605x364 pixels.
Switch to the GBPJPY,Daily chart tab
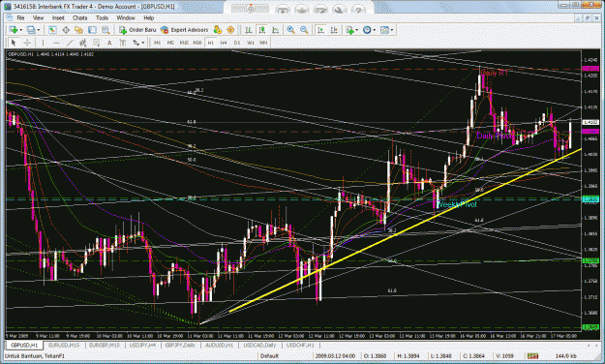point(181,345)
